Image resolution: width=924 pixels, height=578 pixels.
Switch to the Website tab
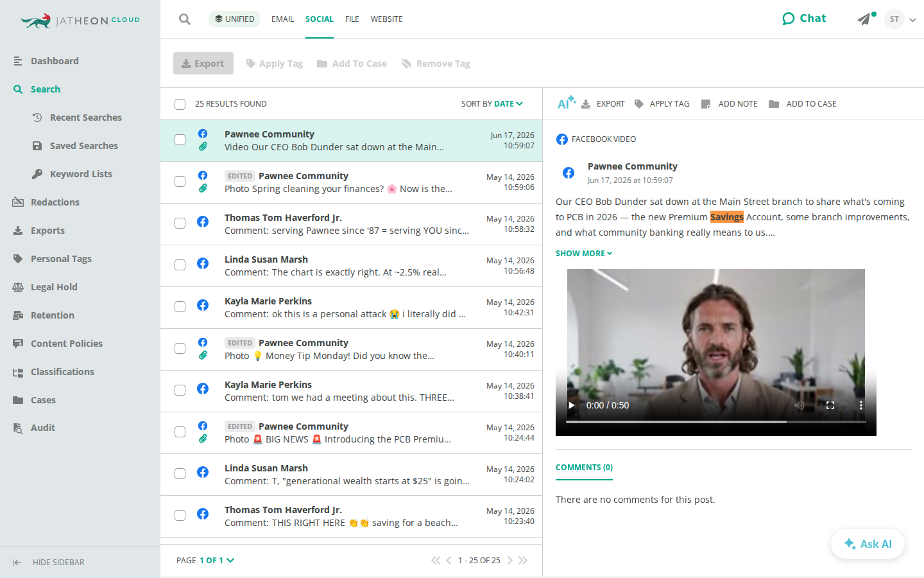(x=386, y=19)
